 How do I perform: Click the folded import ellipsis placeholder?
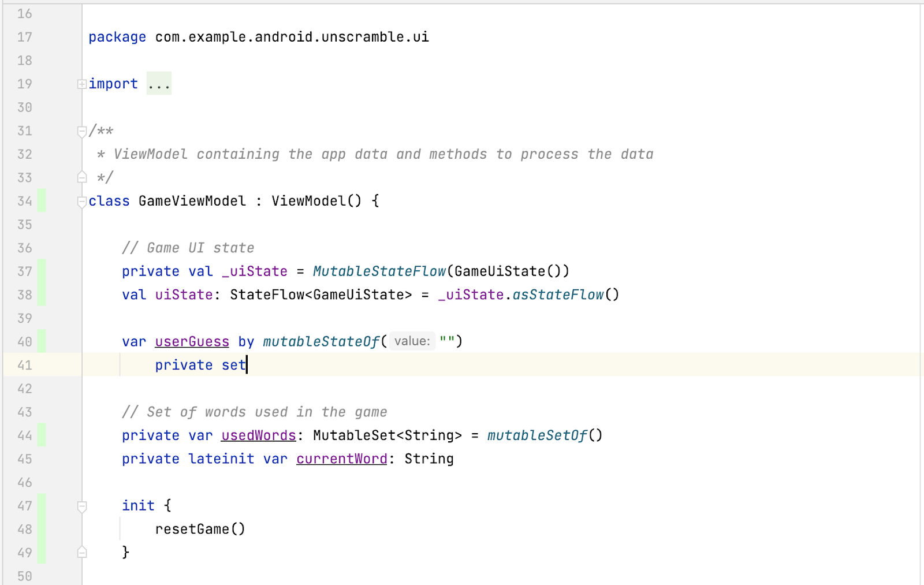[x=159, y=84]
